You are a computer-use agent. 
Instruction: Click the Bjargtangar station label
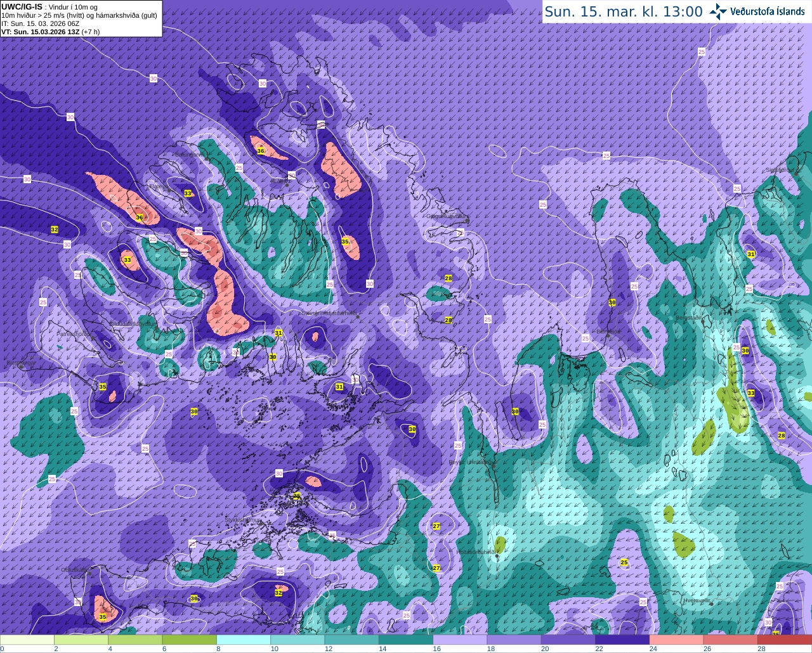20,363
